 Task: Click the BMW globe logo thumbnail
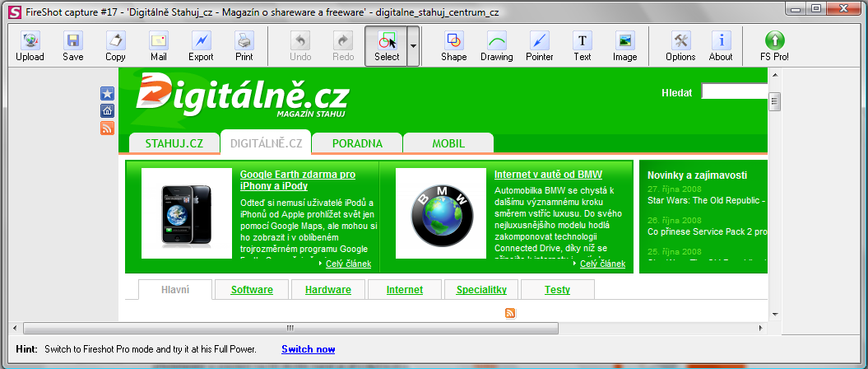coord(441,213)
